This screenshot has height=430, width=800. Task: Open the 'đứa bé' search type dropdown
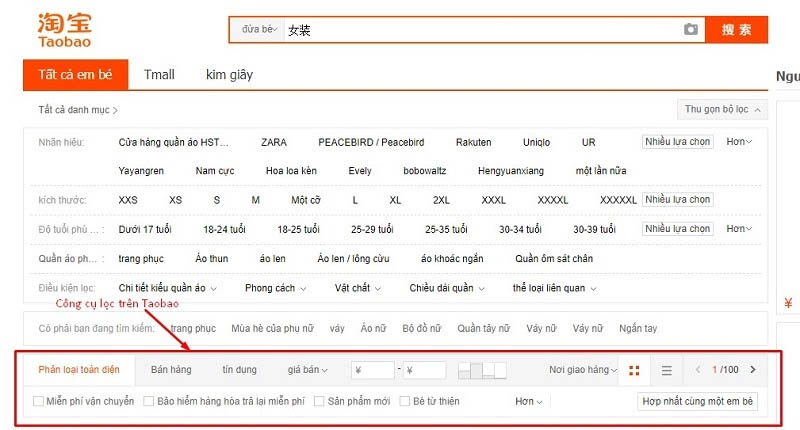(x=259, y=30)
